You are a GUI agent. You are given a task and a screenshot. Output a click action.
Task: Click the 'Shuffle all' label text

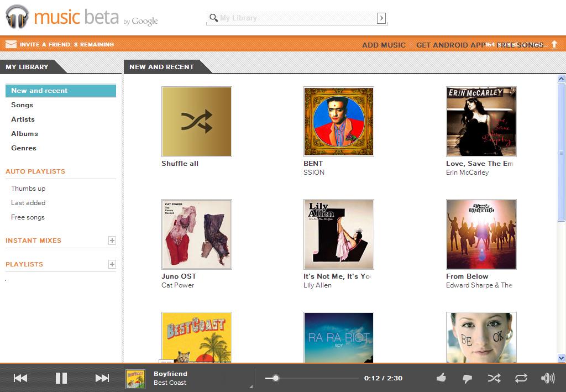[x=180, y=164]
